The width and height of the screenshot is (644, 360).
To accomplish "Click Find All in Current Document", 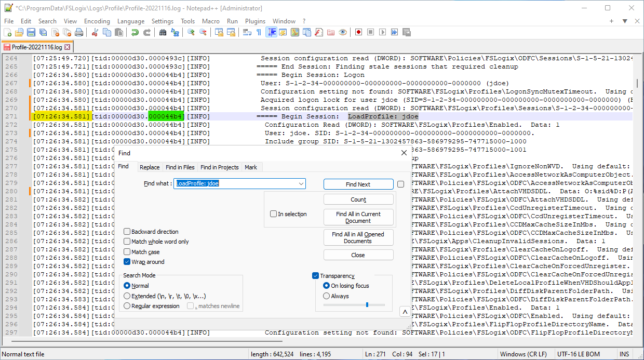I will [358, 217].
